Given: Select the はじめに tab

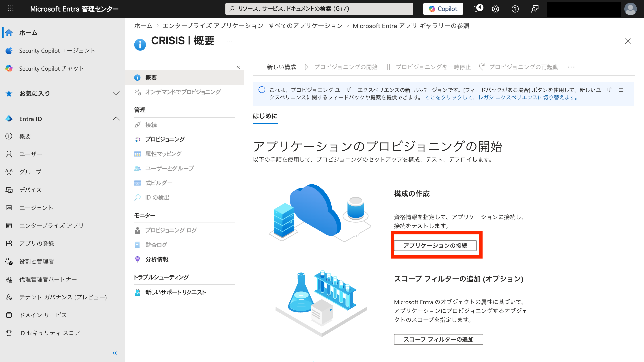Looking at the screenshot, I should pos(265,116).
